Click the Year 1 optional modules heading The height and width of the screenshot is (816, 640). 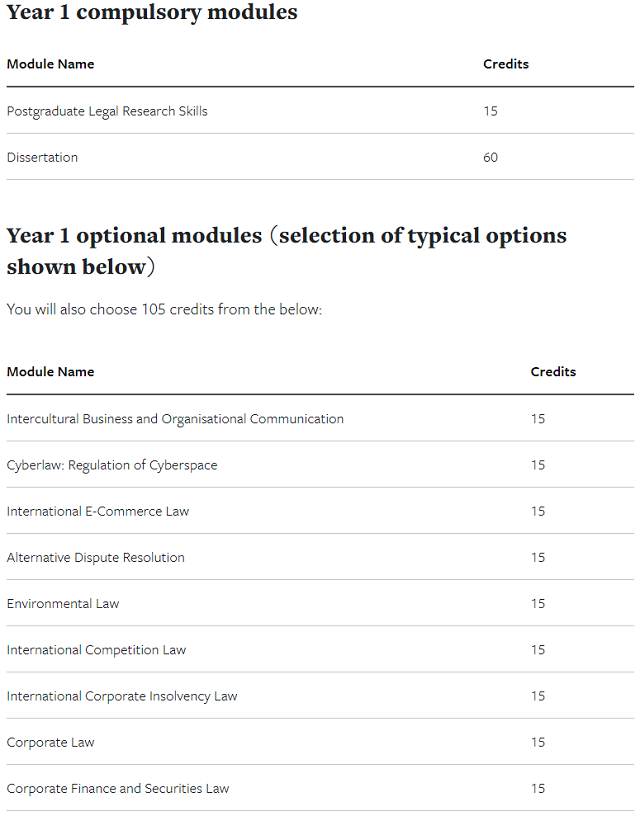[x=287, y=251]
